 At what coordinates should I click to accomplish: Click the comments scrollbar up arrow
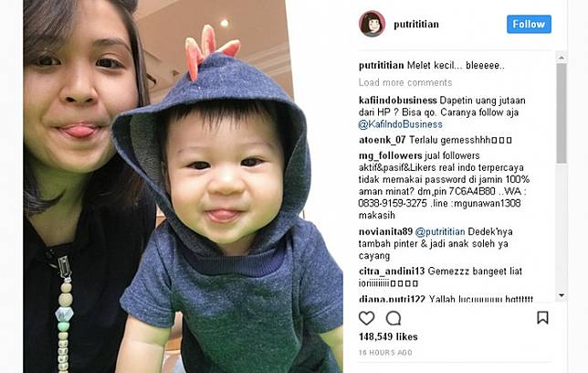pyautogui.click(x=561, y=58)
